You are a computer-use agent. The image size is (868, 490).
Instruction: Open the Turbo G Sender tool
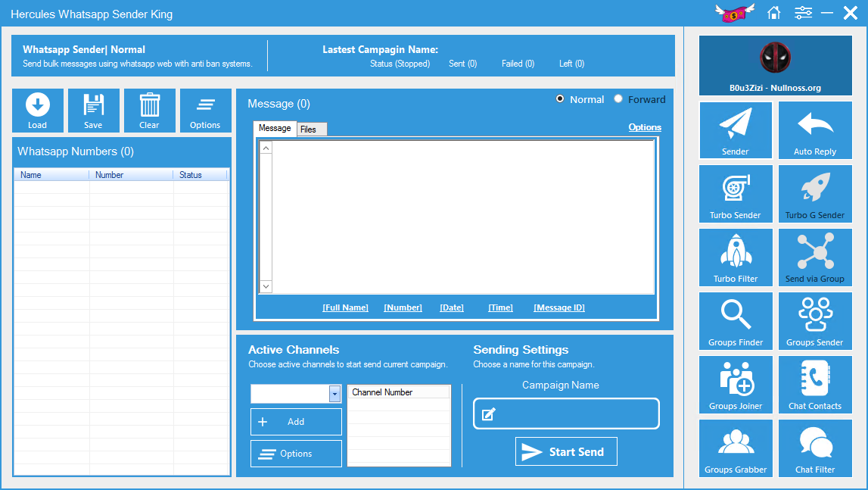pyautogui.click(x=815, y=194)
